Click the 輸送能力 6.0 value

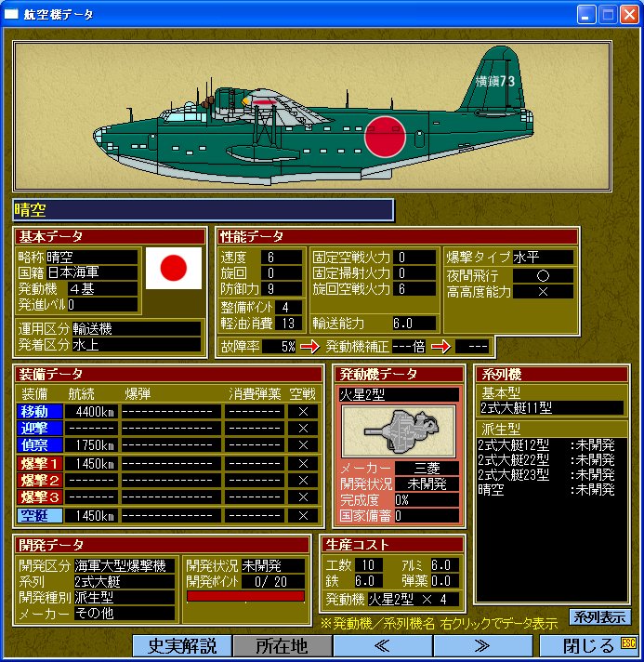tap(414, 324)
